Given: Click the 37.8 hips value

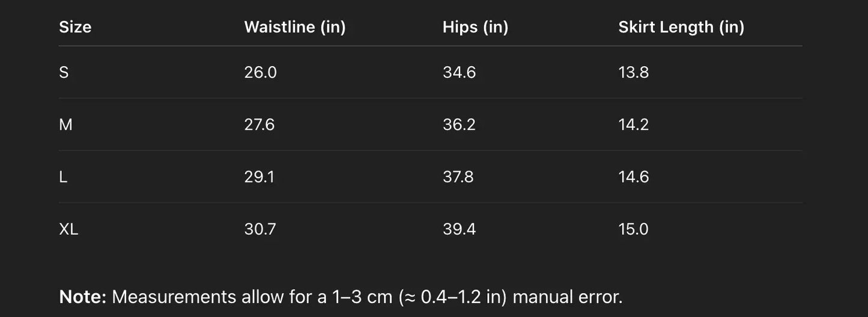Looking at the screenshot, I should point(458,177).
